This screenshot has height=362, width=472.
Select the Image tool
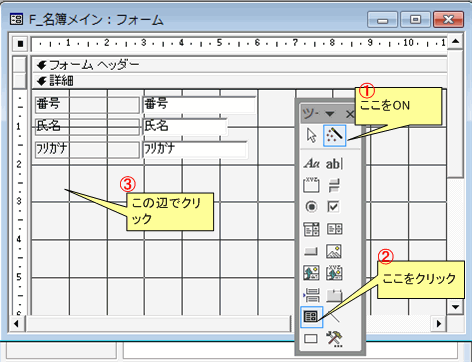(x=334, y=251)
